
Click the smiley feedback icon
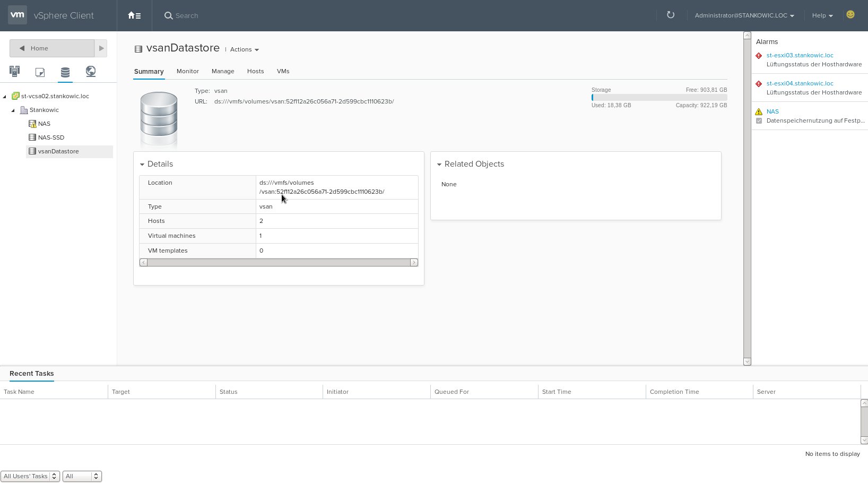pyautogui.click(x=850, y=15)
